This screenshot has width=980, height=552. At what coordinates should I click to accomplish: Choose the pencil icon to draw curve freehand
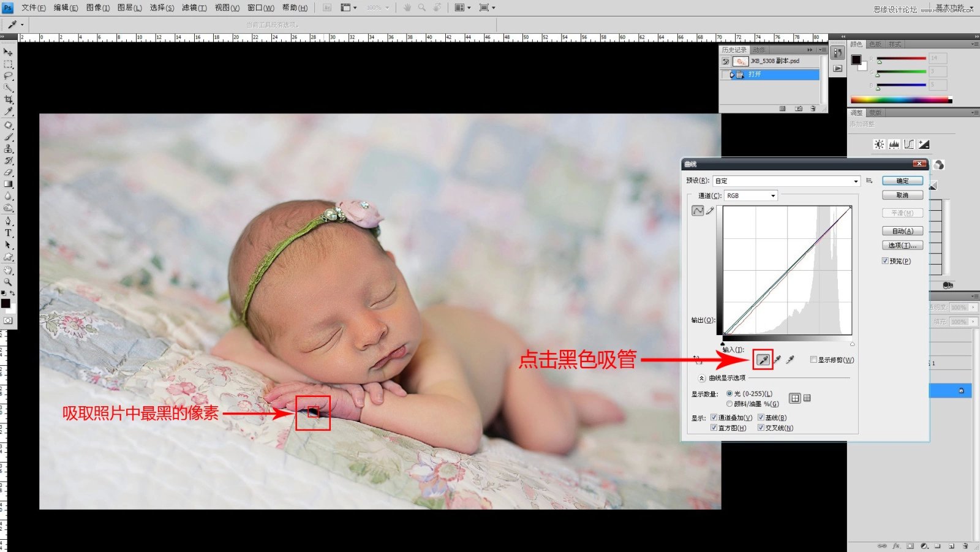[x=709, y=211]
